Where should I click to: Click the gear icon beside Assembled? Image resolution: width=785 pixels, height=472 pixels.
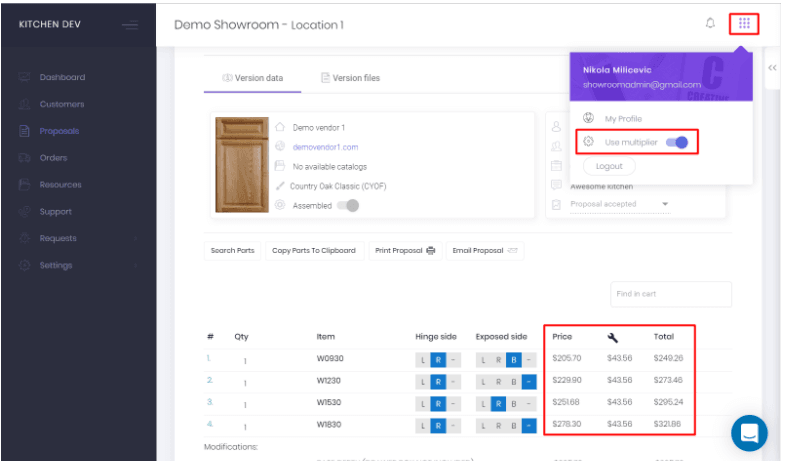[x=280, y=205]
